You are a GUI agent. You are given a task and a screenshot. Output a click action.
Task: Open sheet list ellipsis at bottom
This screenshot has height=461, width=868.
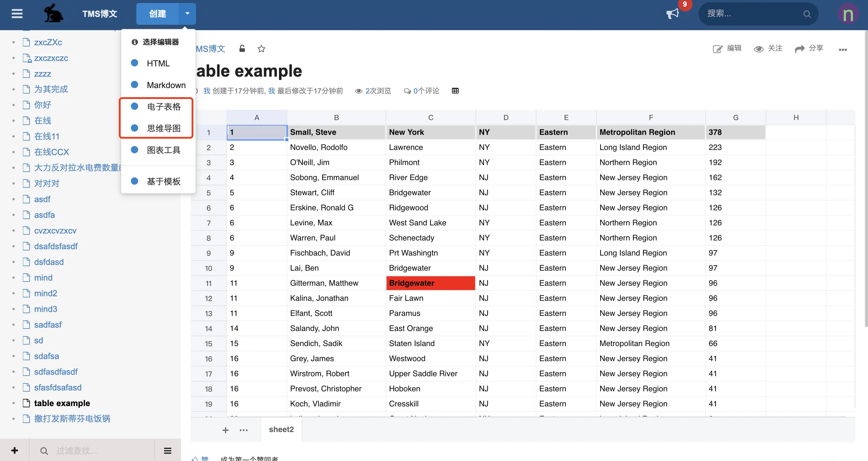[x=244, y=430]
